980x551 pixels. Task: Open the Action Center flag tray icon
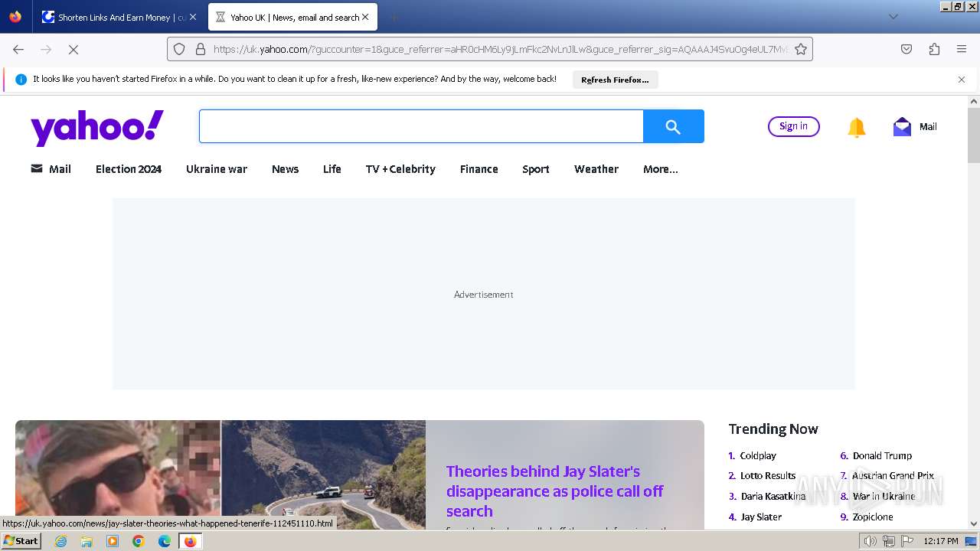point(907,541)
